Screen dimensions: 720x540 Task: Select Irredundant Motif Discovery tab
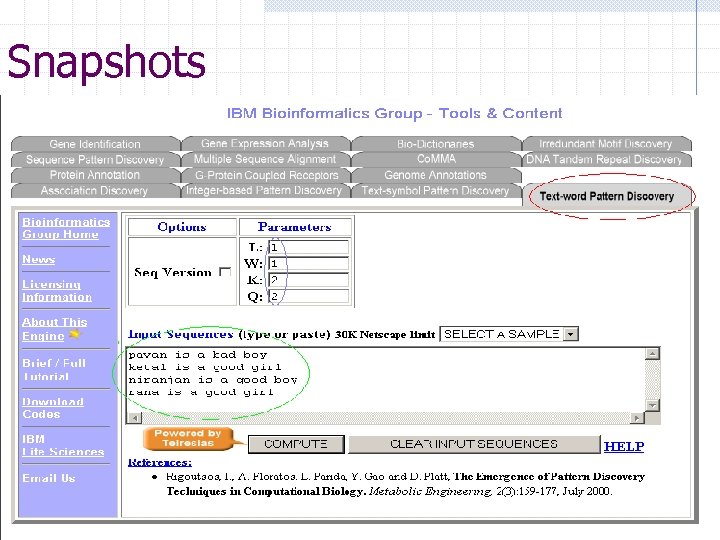pos(606,144)
